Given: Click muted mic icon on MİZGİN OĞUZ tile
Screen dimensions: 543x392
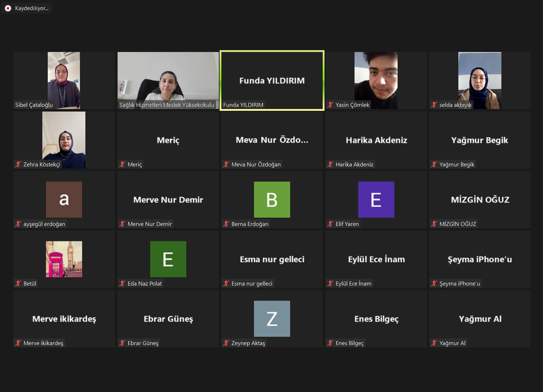Looking at the screenshot, I should point(434,224).
